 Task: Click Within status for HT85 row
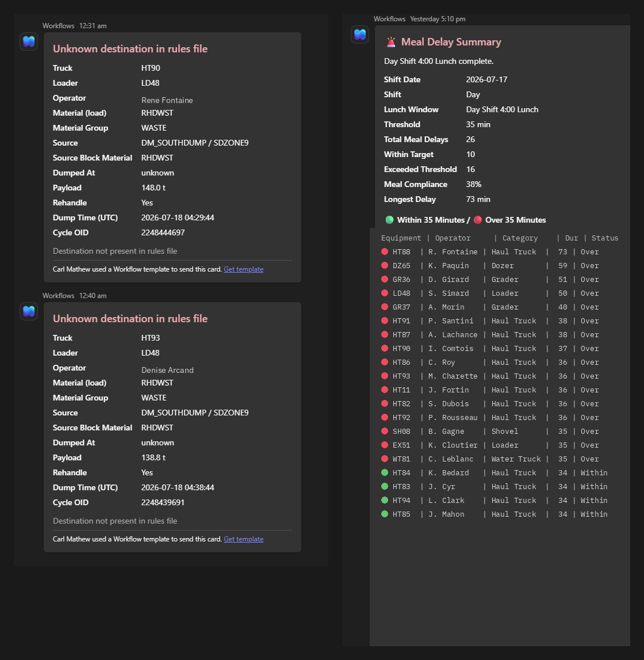click(594, 514)
